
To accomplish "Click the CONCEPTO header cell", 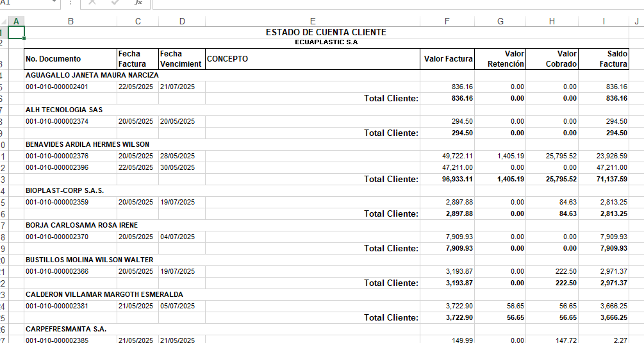I will click(313, 59).
